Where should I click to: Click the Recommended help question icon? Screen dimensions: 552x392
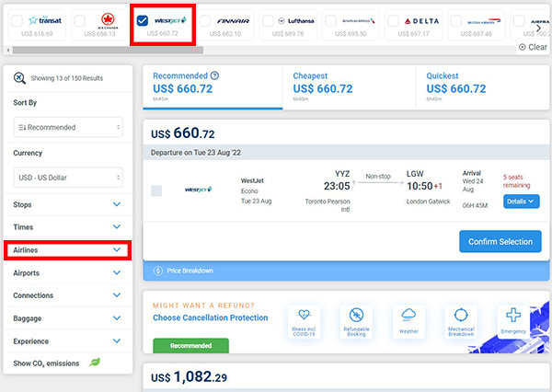coord(214,75)
